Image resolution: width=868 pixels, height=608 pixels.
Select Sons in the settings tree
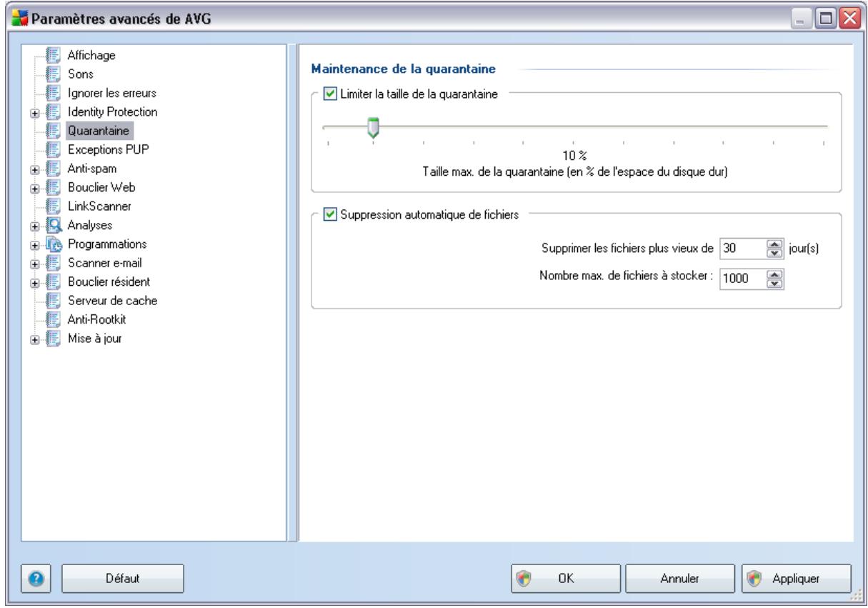pyautogui.click(x=80, y=74)
